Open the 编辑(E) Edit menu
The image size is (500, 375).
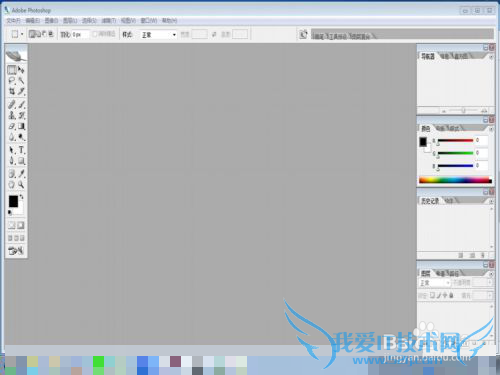(x=33, y=21)
